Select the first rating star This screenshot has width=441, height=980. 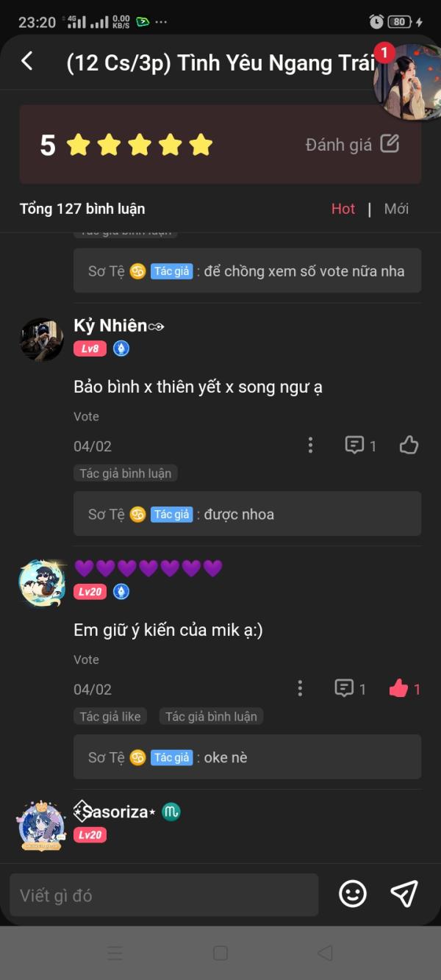click(78, 145)
